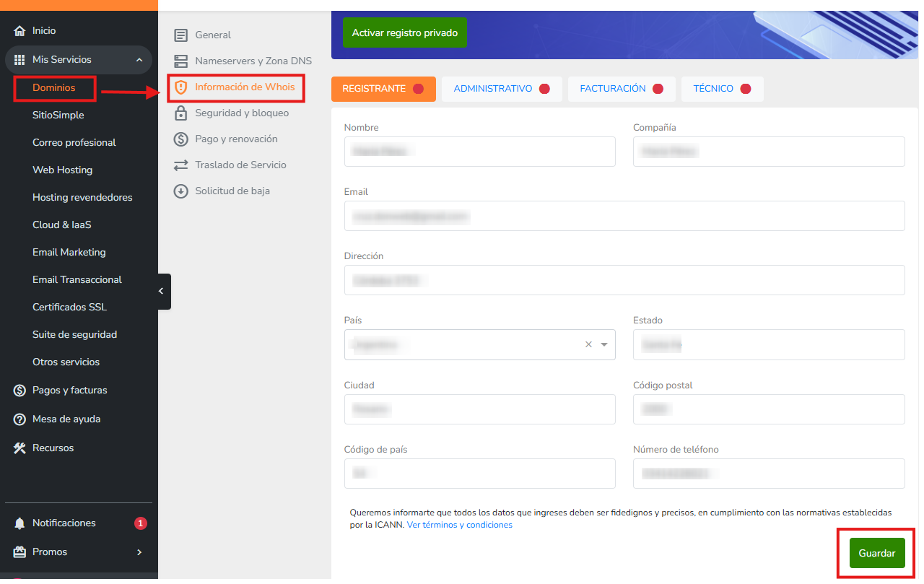Collapse the Mis Servicios menu chevron

coord(139,60)
